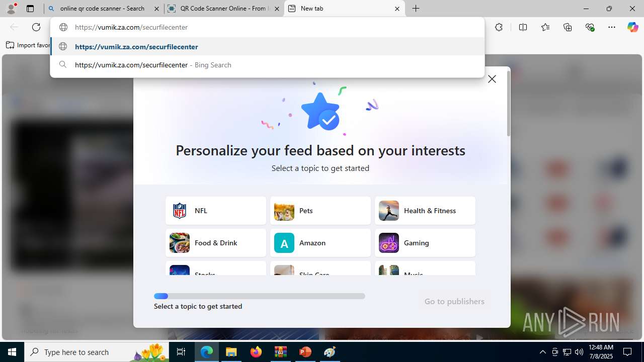Image resolution: width=644 pixels, height=362 pixels.
Task: Select the Pets topic
Action: (x=320, y=211)
